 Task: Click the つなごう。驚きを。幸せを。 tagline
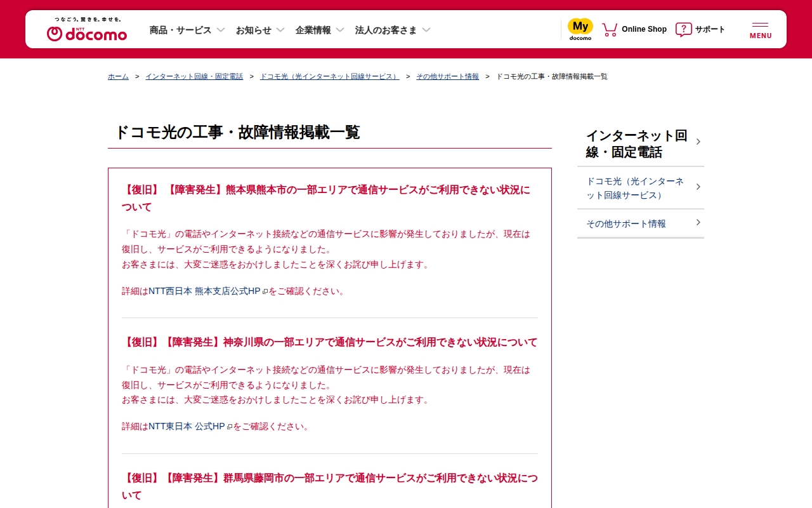(x=88, y=20)
